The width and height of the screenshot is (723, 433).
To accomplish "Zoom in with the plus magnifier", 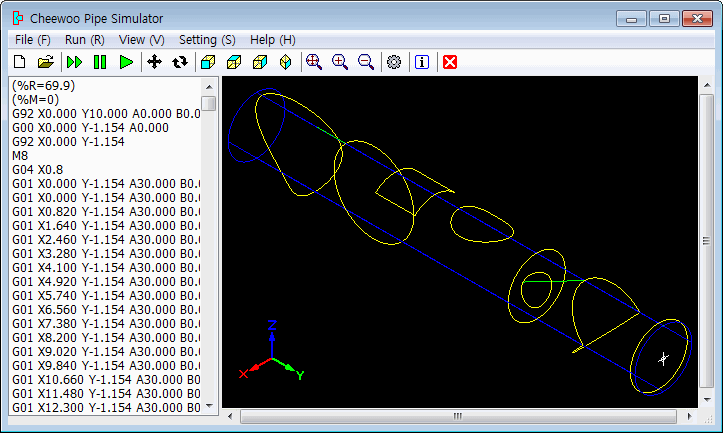I will (340, 62).
